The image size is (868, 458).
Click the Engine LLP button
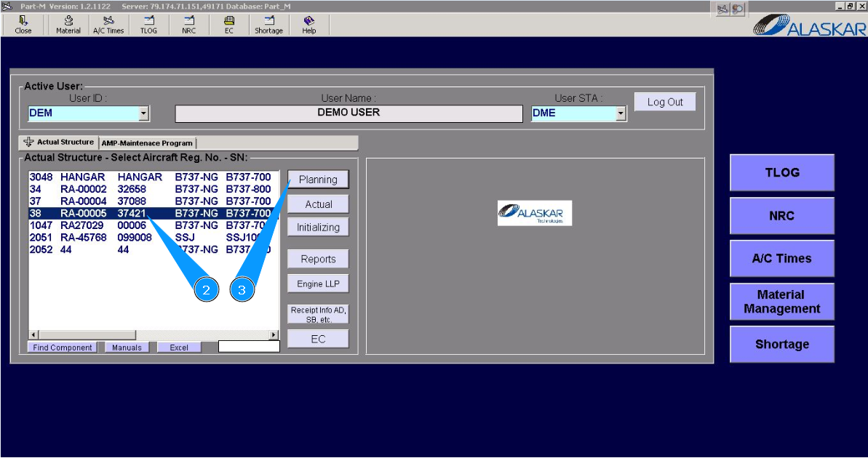pos(318,284)
